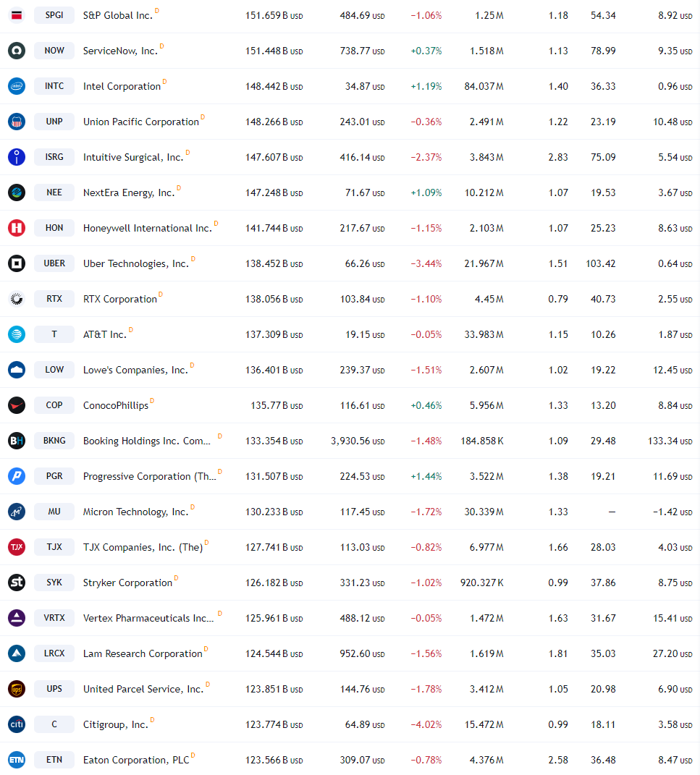Click Uber's -3.44% change value
Viewport: 700px width, 775px height.
point(426,264)
